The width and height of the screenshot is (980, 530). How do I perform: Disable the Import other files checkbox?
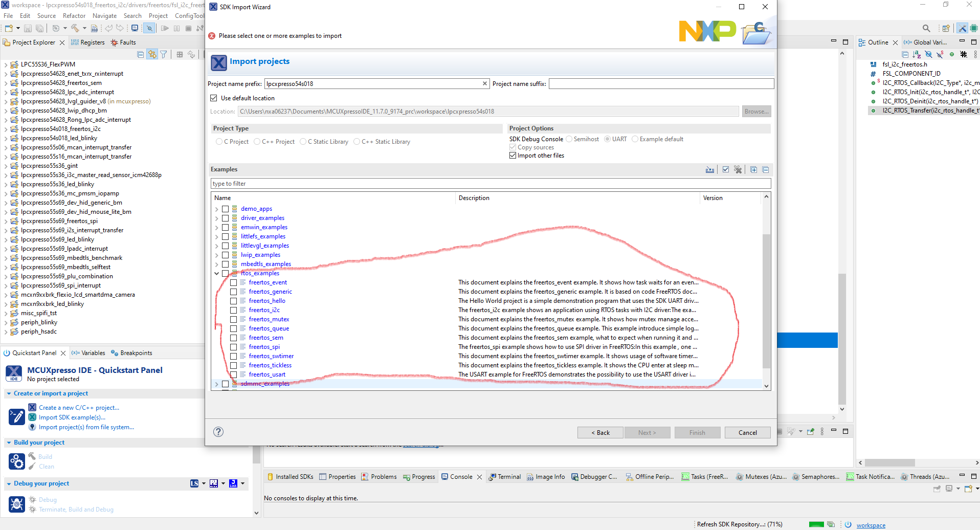pyautogui.click(x=513, y=155)
